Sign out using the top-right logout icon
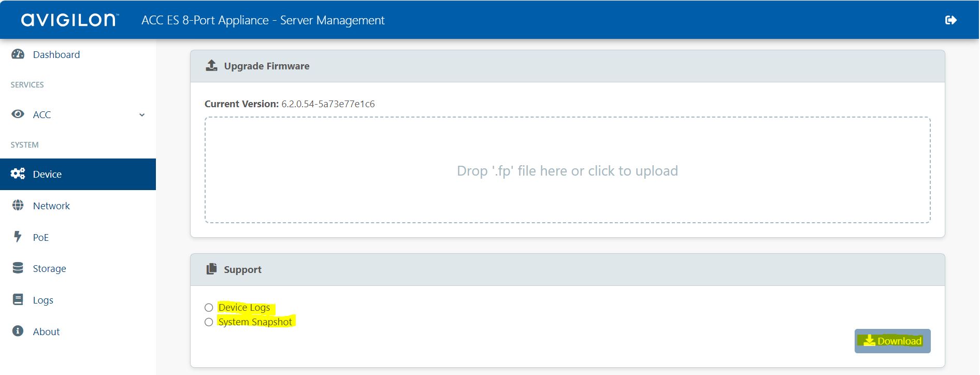Viewport: 980px width, 375px height. [950, 20]
